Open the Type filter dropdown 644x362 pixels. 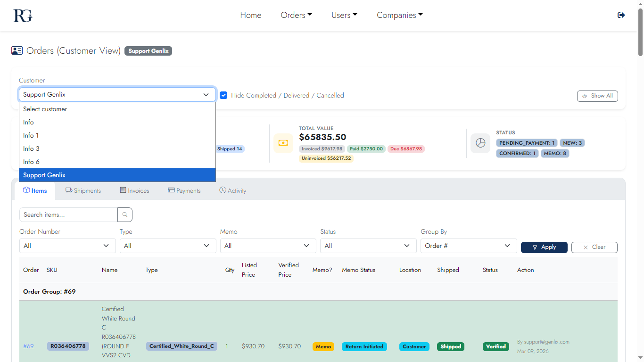(x=167, y=246)
